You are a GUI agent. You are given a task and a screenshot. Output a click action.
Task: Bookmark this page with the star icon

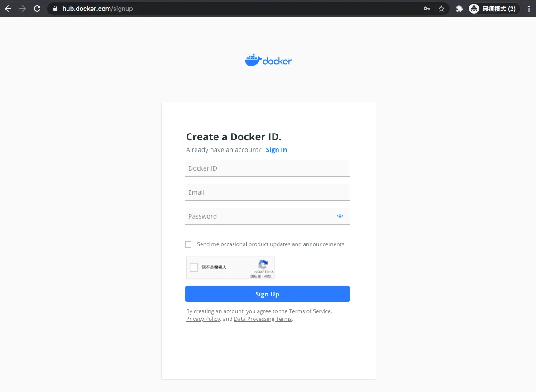[441, 9]
